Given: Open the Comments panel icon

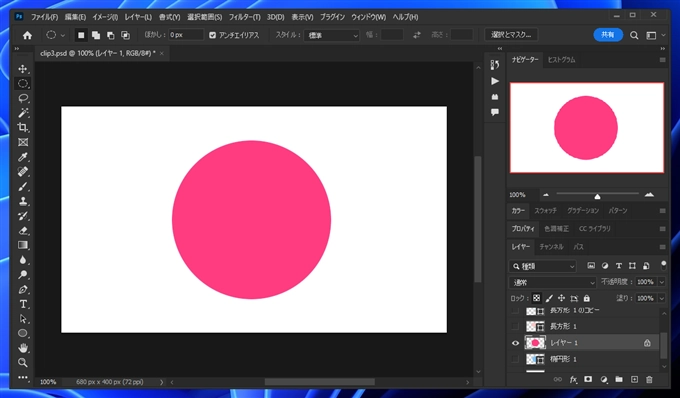Looking at the screenshot, I should tap(495, 112).
